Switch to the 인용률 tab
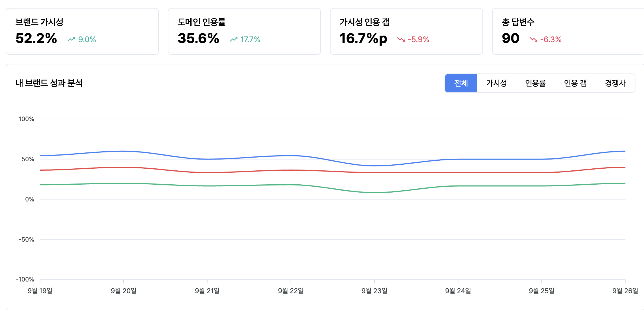This screenshot has width=644, height=310. tap(535, 83)
